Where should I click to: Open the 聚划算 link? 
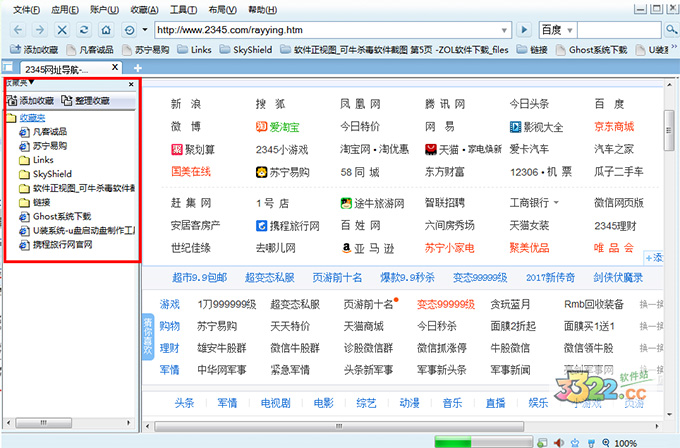pos(193,150)
